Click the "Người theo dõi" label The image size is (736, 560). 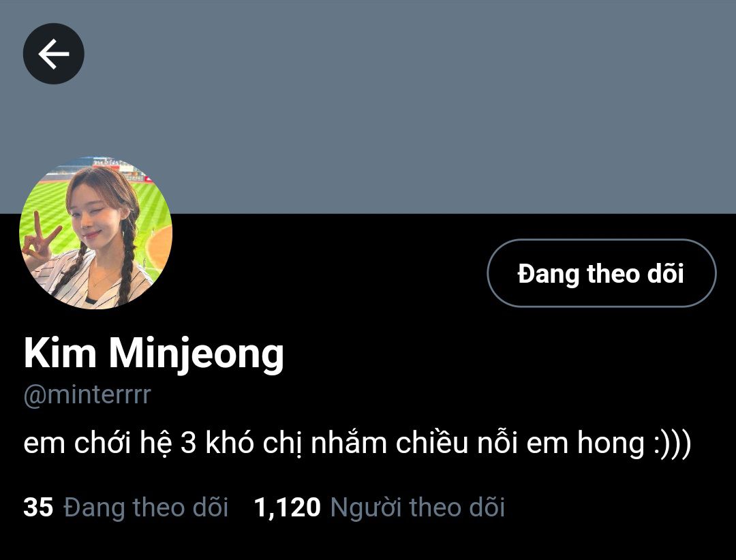click(x=418, y=508)
